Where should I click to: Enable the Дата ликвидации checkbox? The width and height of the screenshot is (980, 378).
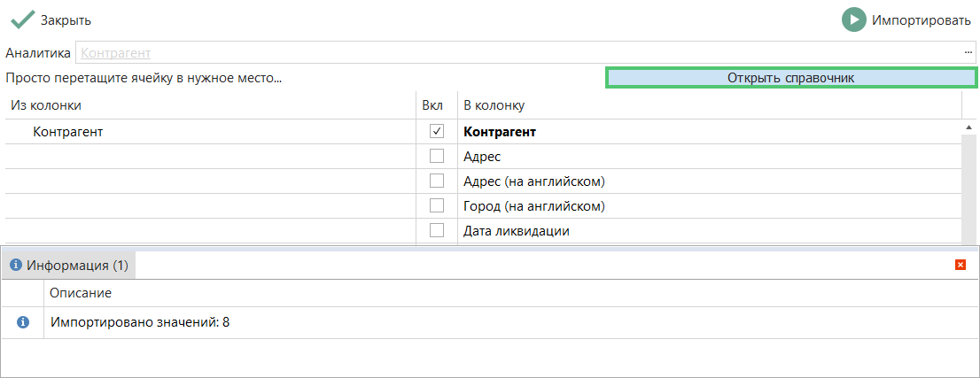(436, 231)
